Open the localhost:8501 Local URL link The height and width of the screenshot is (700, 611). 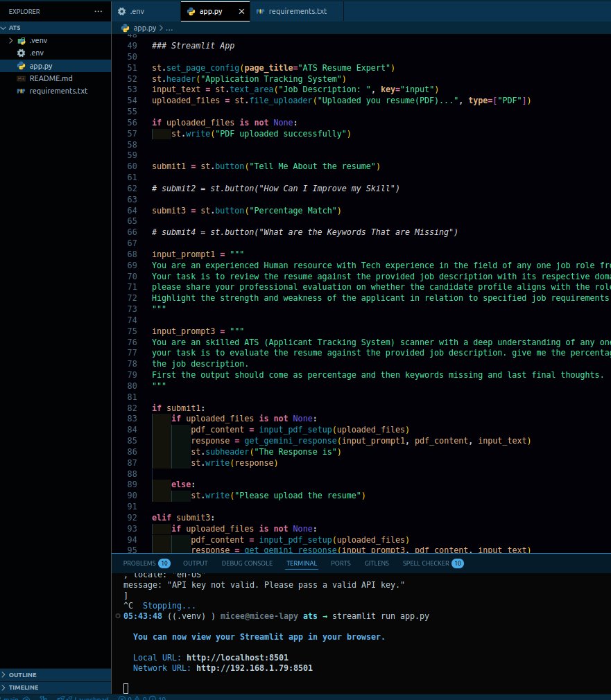click(x=237, y=658)
